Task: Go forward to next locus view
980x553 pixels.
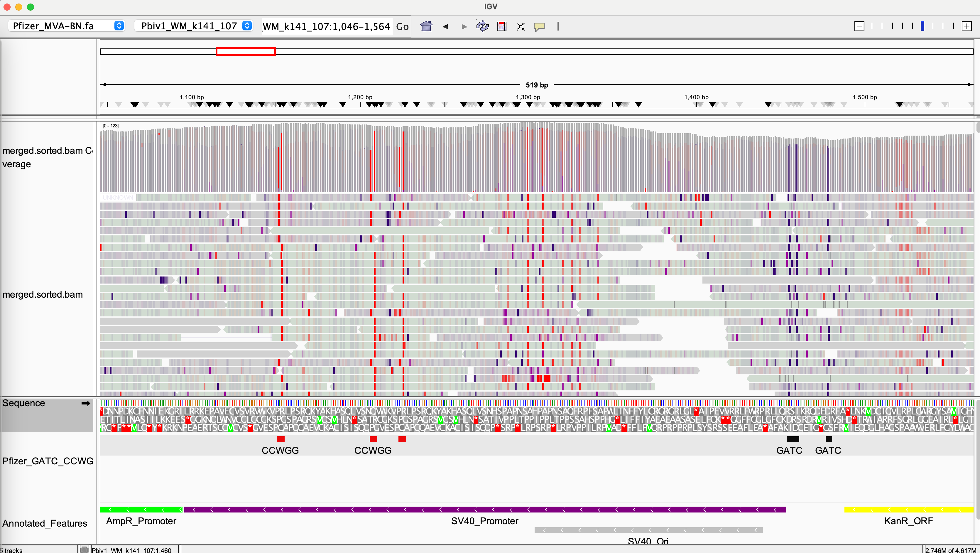Action: tap(464, 26)
